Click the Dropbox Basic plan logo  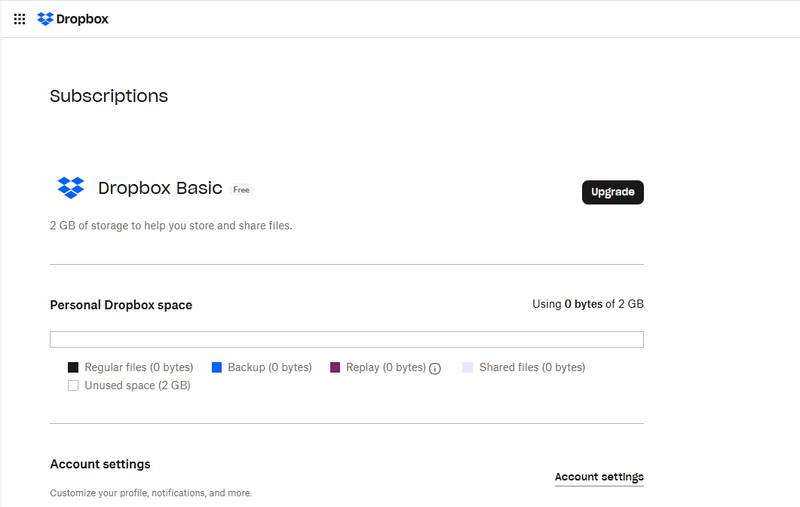[x=70, y=187]
